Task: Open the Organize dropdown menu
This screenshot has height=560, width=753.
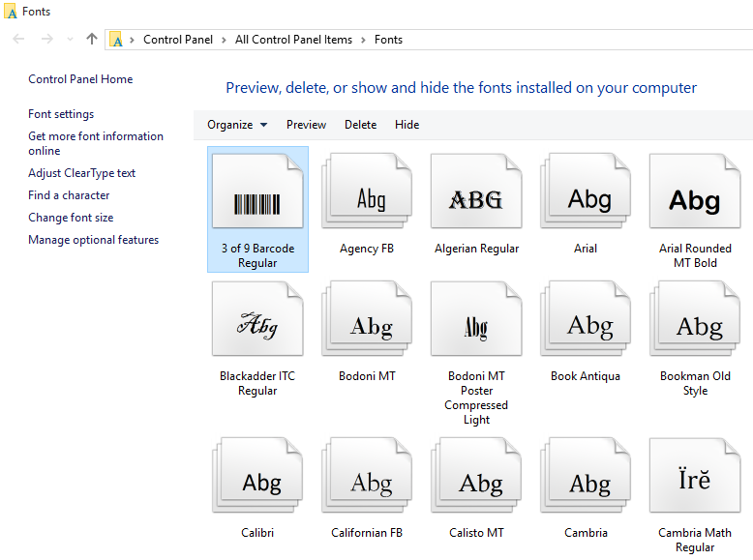Action: pos(237,125)
